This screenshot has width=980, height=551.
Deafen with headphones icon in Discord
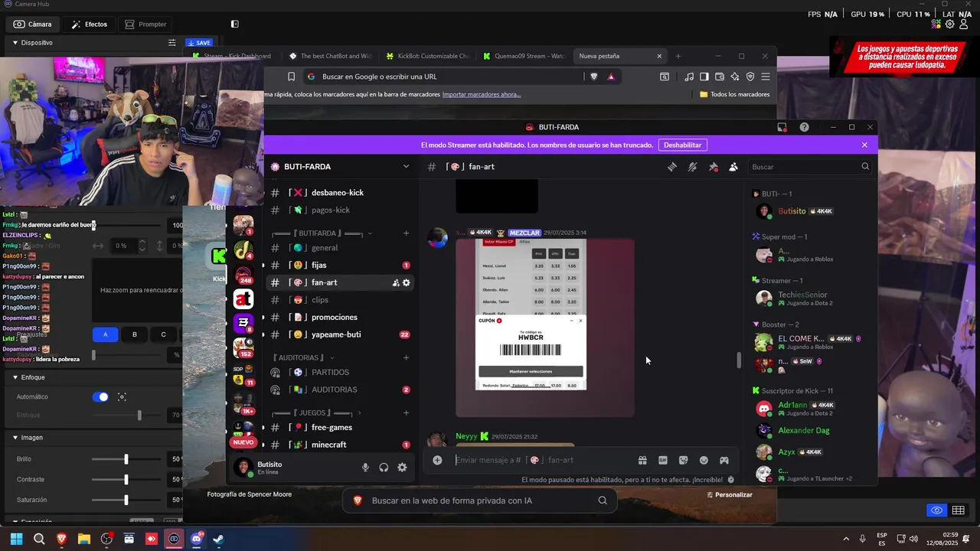tap(384, 468)
